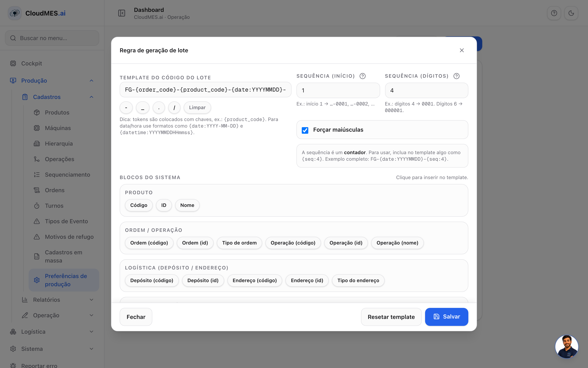The width and height of the screenshot is (588, 368).
Task: Click the Sistema gear icon
Action: coord(13,349)
